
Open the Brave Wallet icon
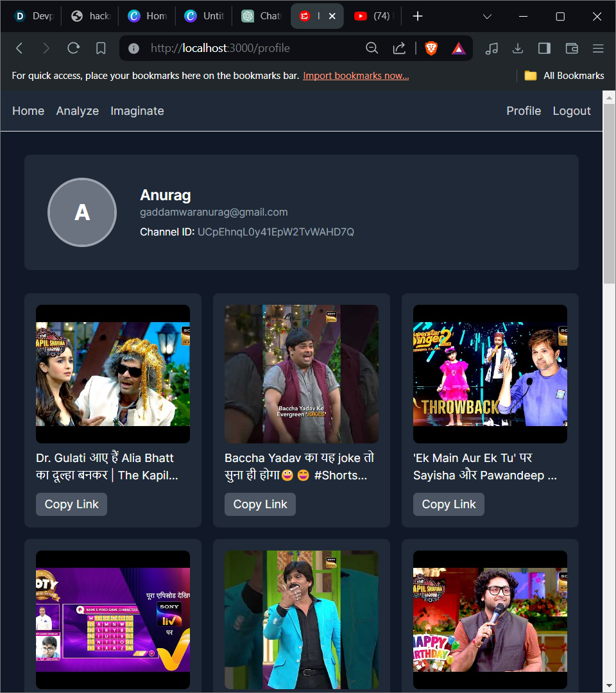572,48
